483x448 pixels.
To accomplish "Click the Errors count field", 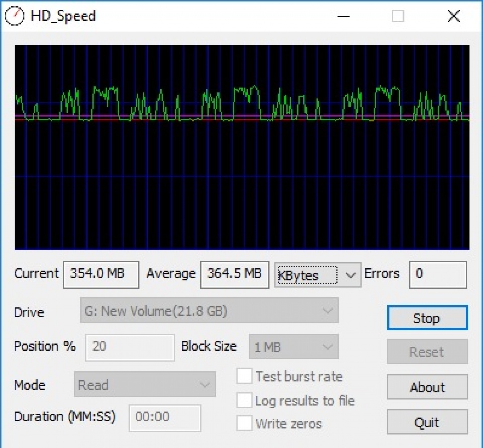I will (437, 274).
